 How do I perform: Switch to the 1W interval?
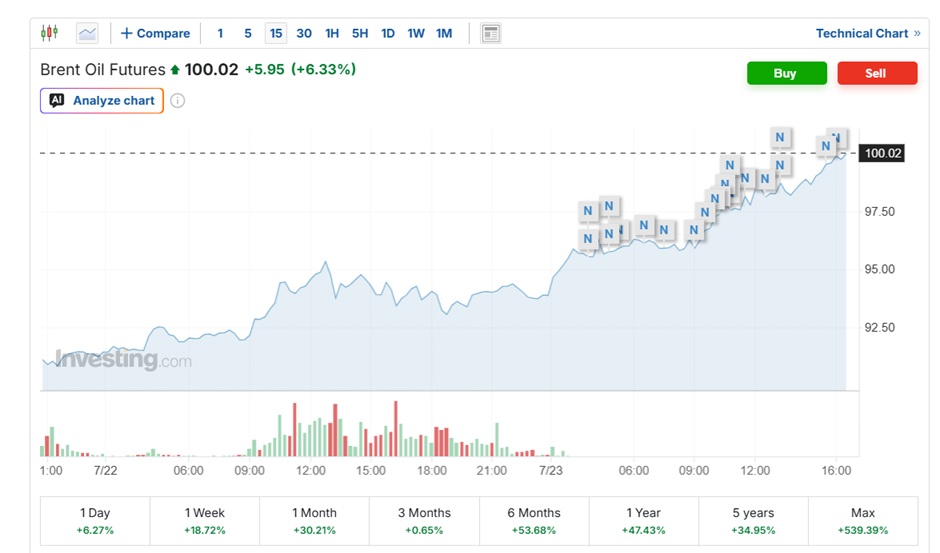coord(416,34)
